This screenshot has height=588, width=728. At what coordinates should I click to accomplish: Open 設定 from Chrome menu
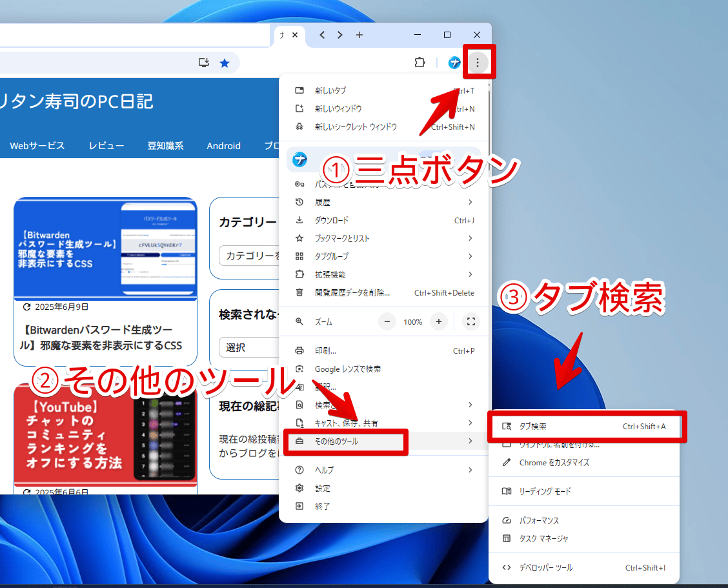click(383, 488)
